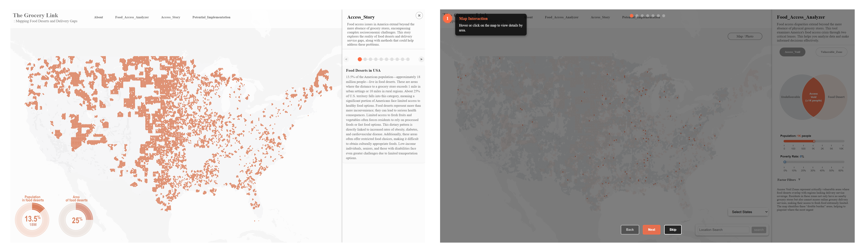Select the Undeliverable circle in Venn diagram
The width and height of the screenshot is (868, 252).
790,97
